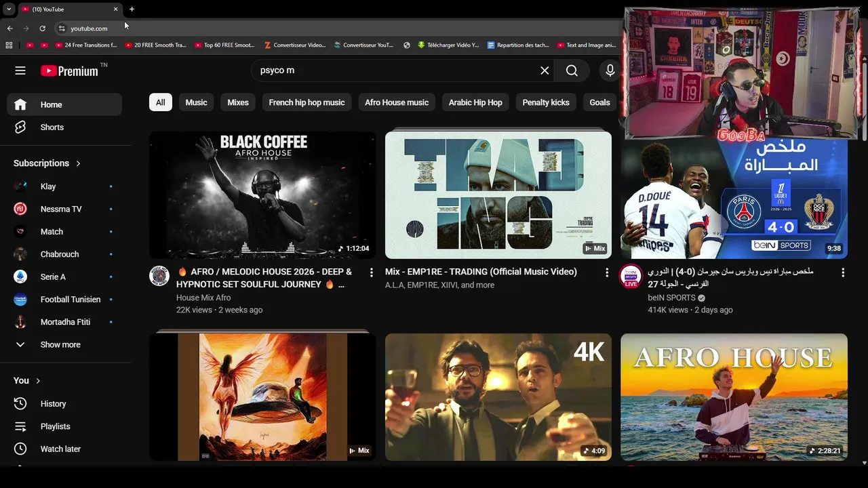Expand subscriptions with Show more
This screenshot has height=488, width=868.
(x=64, y=344)
